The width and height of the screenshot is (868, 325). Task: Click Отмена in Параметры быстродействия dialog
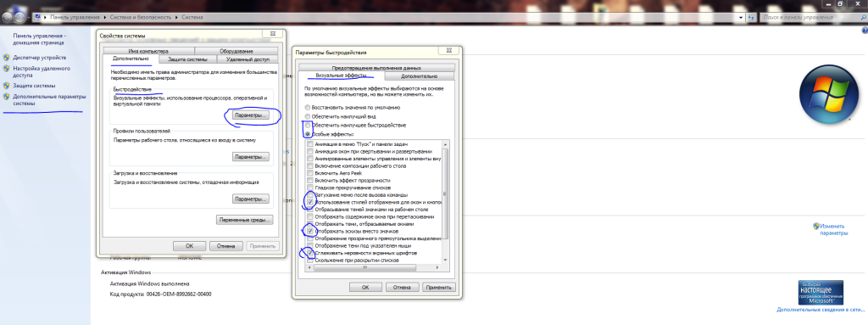[402, 288]
